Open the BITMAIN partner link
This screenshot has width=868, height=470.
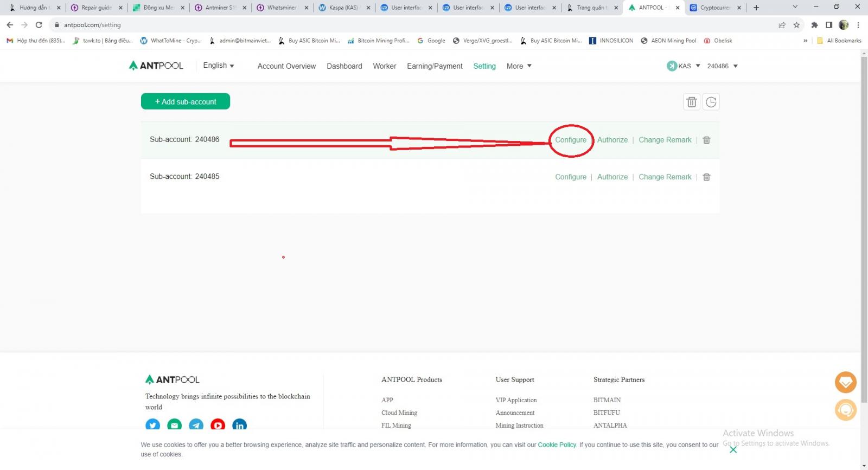(607, 400)
